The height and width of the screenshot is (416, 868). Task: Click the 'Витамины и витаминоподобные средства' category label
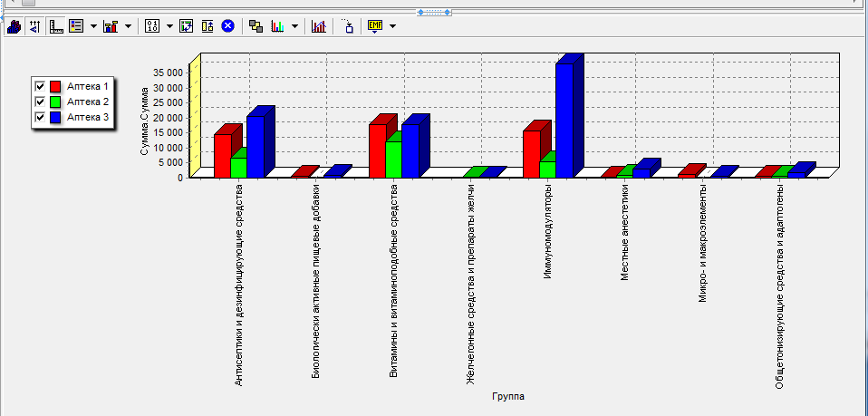tap(393, 281)
